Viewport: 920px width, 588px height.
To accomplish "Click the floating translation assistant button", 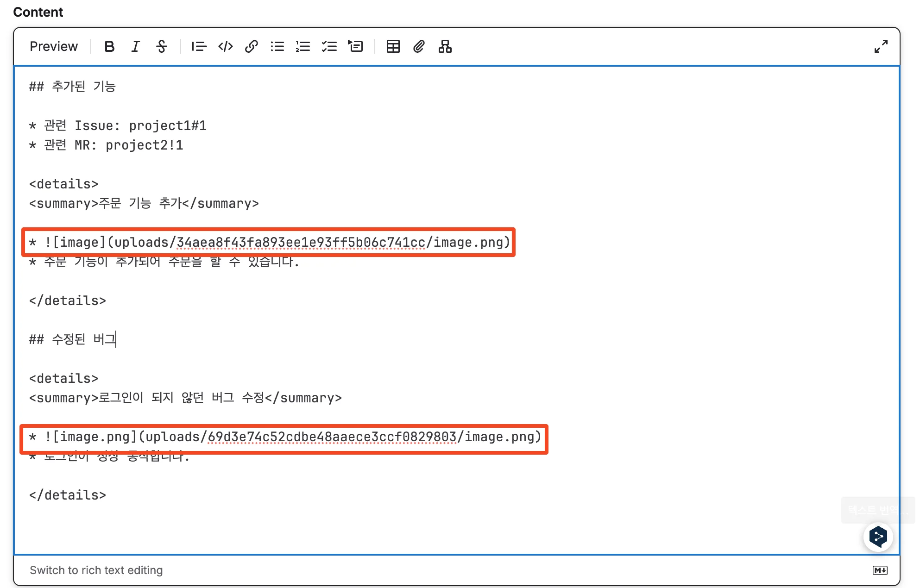I will click(878, 537).
